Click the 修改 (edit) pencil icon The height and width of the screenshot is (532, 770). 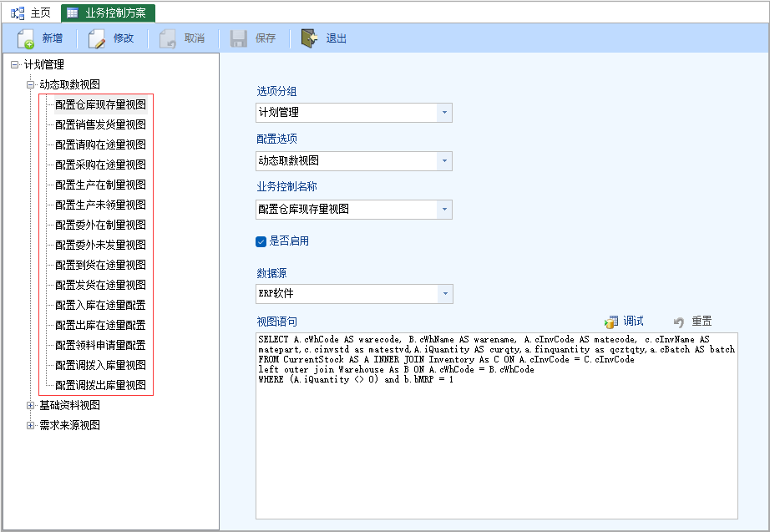pyautogui.click(x=97, y=38)
